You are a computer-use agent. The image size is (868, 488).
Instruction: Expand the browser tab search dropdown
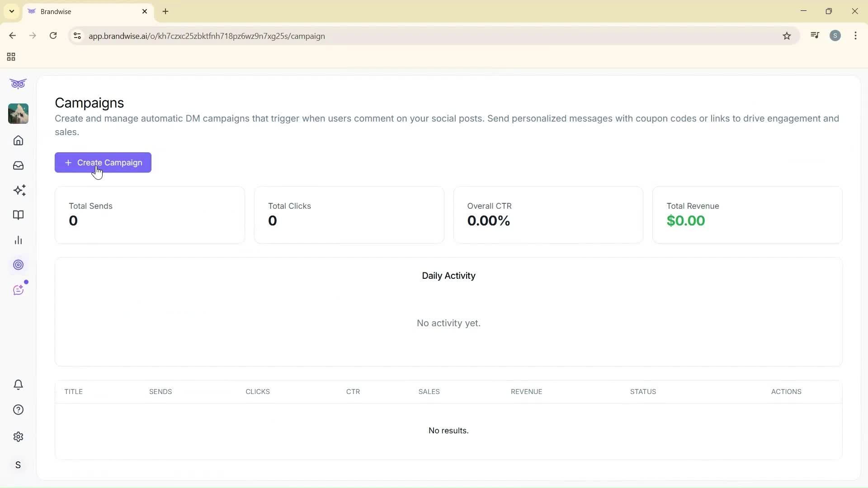(11, 11)
